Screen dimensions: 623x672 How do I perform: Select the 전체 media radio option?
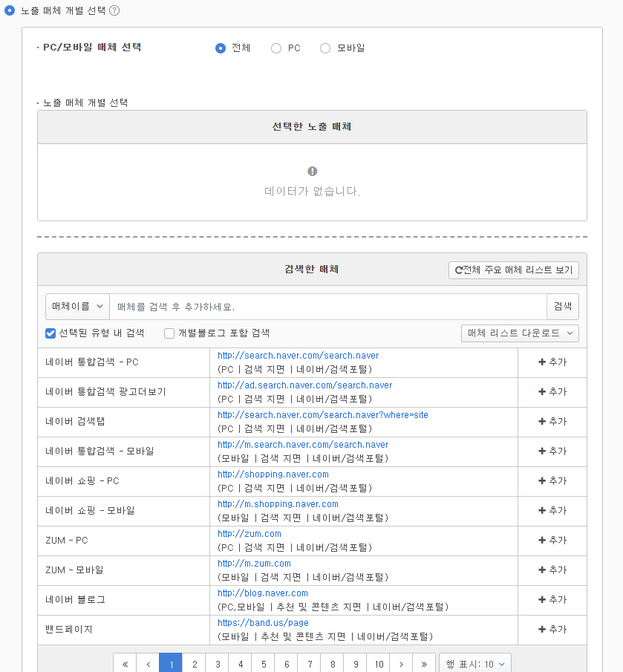click(221, 48)
